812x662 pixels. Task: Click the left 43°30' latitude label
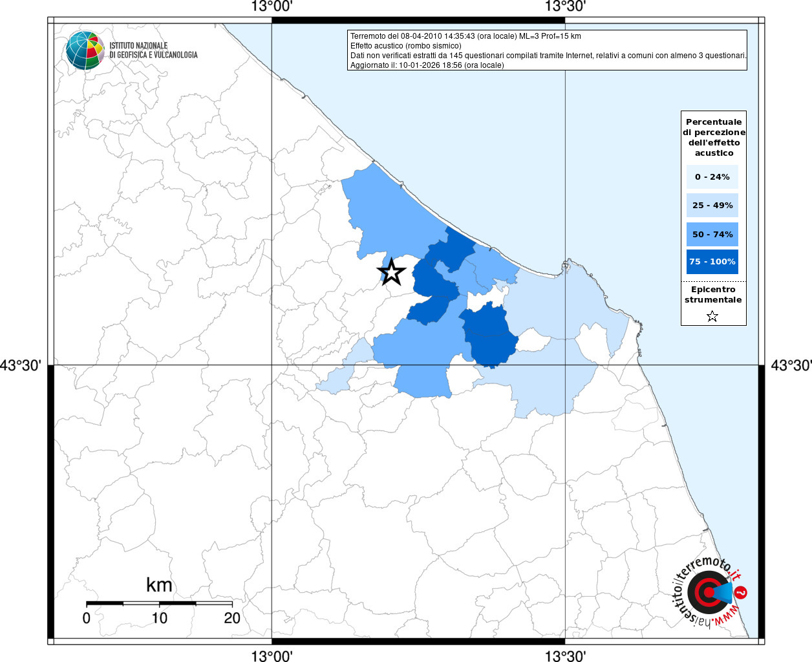(21, 366)
